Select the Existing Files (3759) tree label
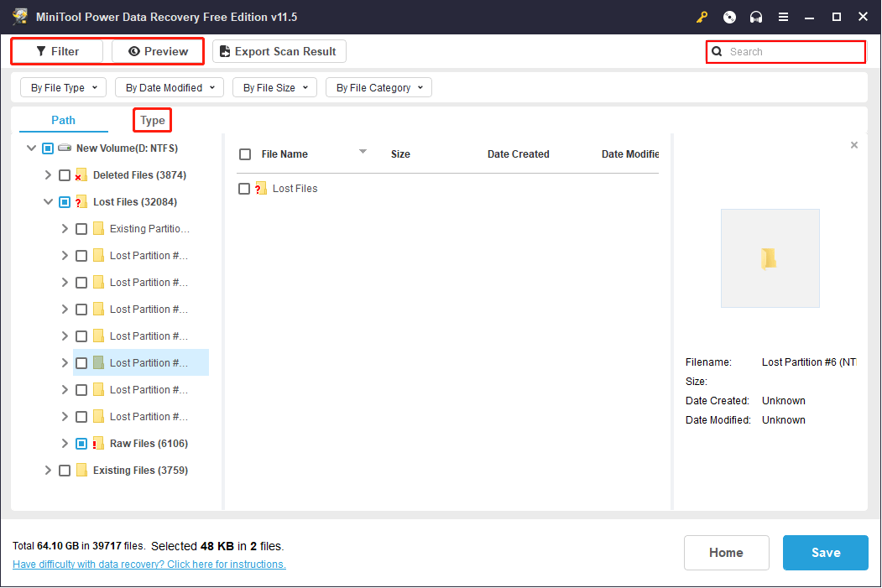Viewport: 882px width, 588px height. coord(140,470)
